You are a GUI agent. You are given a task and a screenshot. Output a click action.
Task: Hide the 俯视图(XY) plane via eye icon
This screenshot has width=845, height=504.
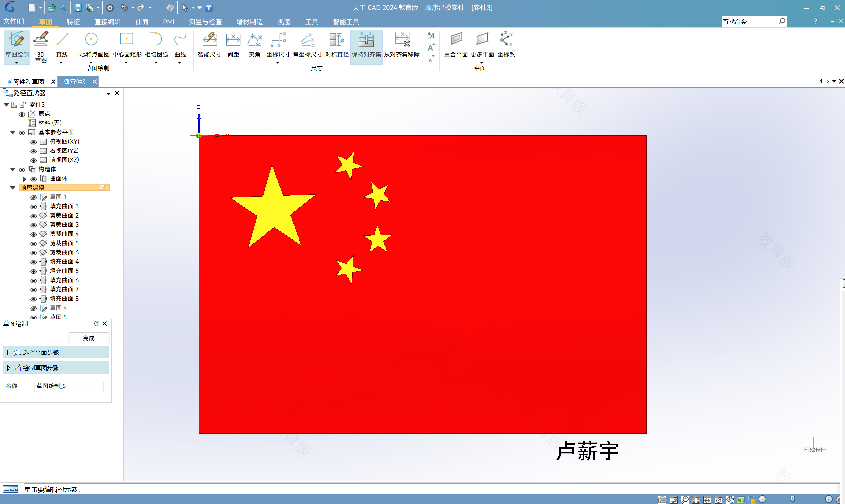pyautogui.click(x=33, y=142)
